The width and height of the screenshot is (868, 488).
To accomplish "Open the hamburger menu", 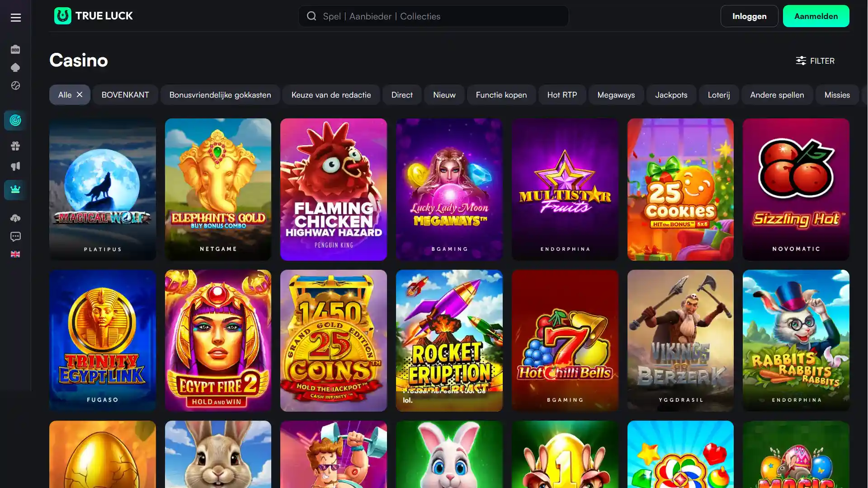I will coord(16,18).
